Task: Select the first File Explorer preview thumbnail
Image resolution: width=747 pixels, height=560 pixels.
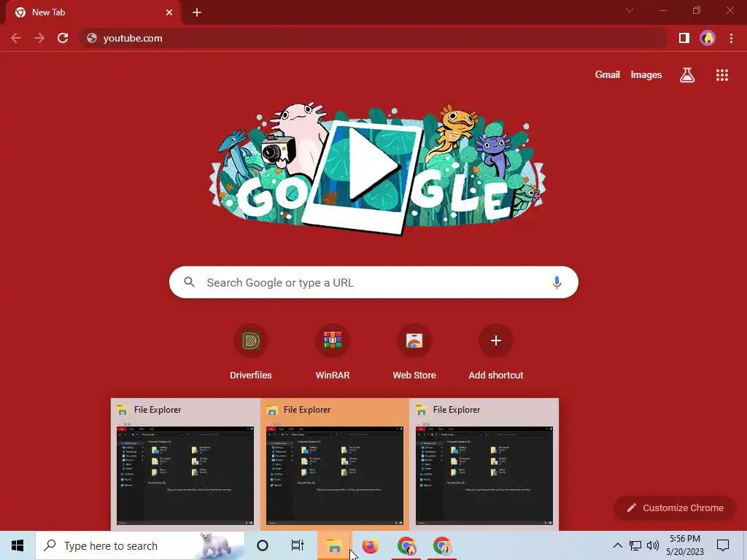Action: 185,464
